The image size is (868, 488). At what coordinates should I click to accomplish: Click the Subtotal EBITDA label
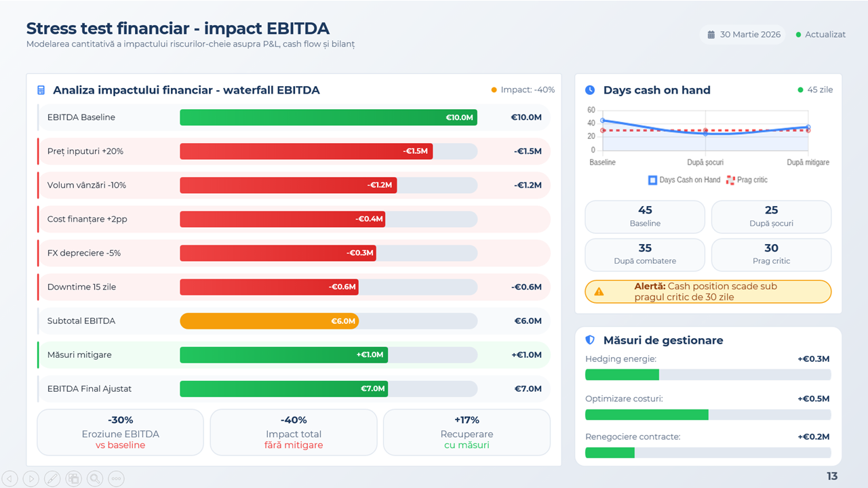coord(81,321)
